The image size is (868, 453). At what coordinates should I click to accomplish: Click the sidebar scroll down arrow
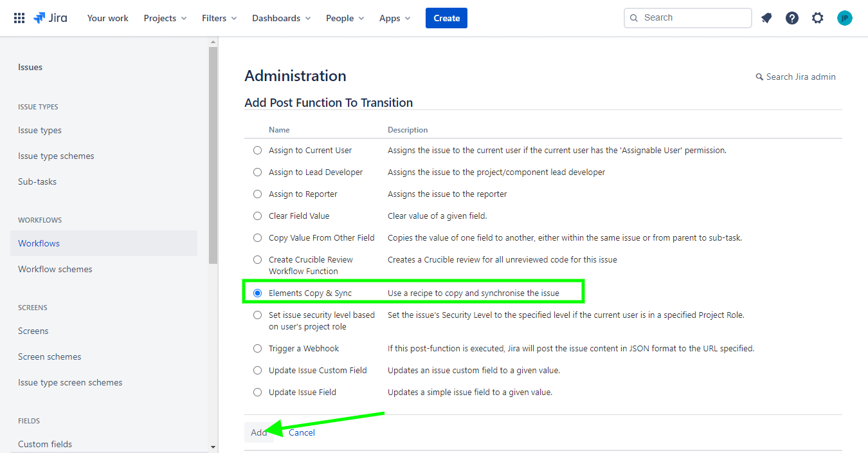pos(213,447)
